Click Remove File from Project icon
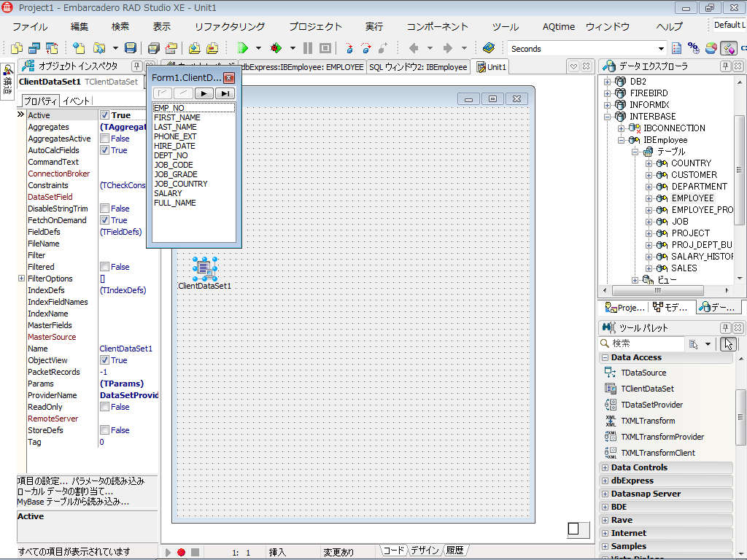The height and width of the screenshot is (560, 747). click(x=212, y=48)
